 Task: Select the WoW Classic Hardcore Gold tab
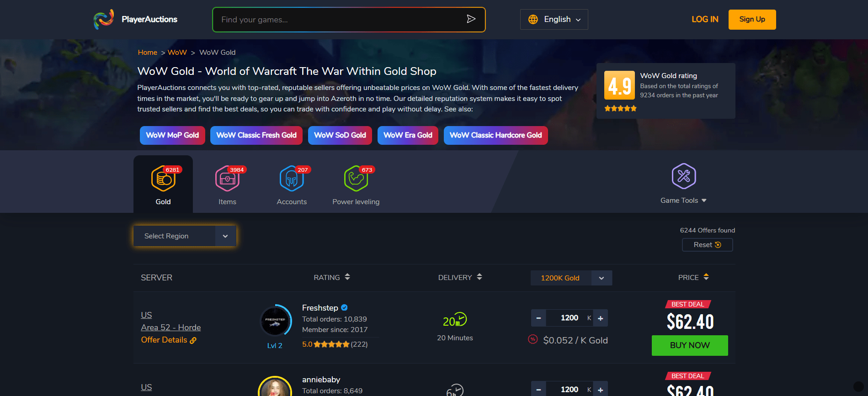(495, 135)
